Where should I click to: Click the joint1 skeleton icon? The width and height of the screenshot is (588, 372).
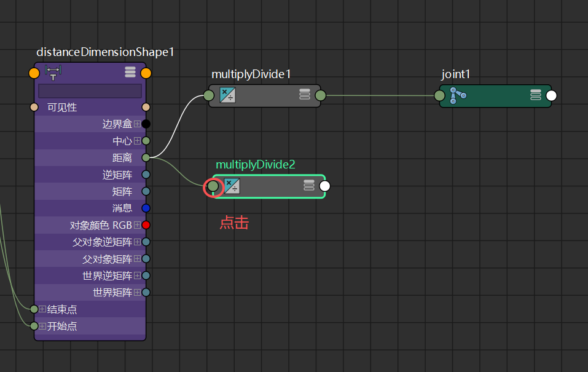pyautogui.click(x=458, y=95)
